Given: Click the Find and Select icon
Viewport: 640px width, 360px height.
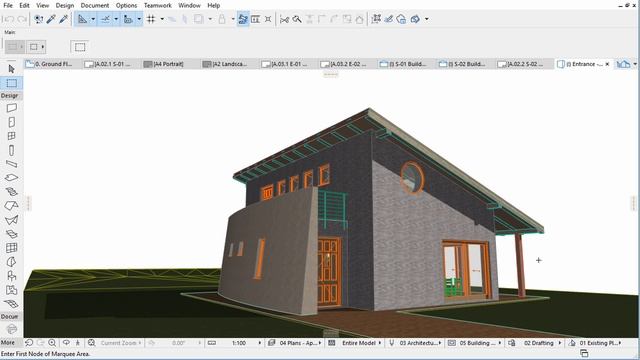Looking at the screenshot, I should coord(38,19).
